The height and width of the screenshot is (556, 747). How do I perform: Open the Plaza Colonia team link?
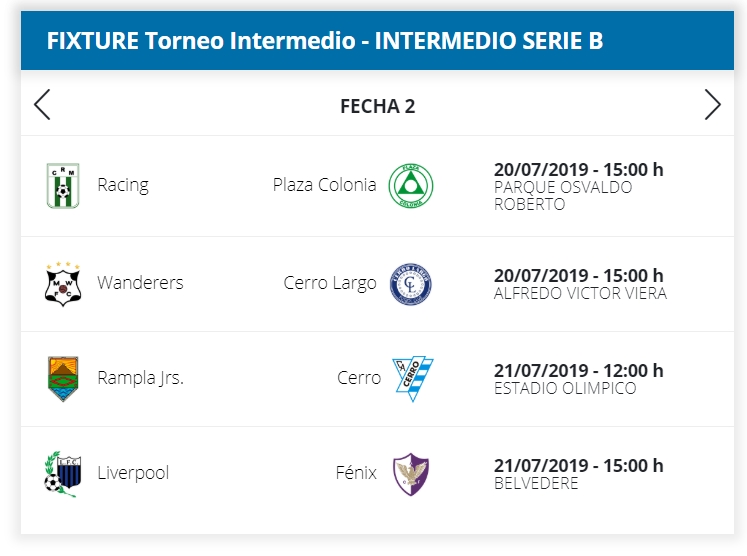324,185
